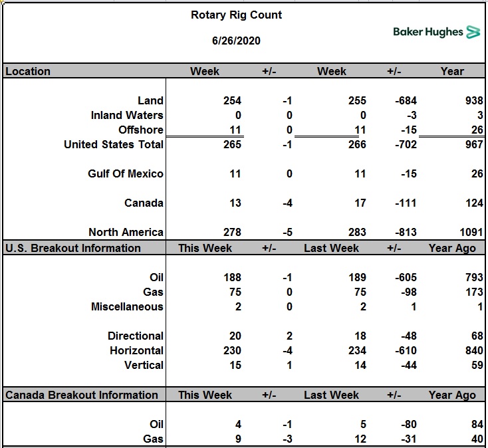Select the Land year value 938

(473, 100)
